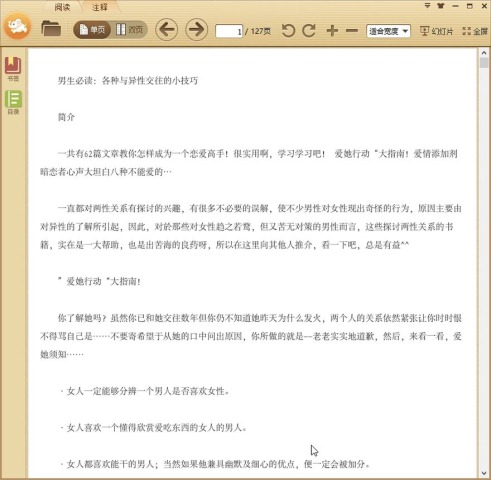Open the title bar dropdown menu arrow
The image size is (491, 480).
point(427,6)
